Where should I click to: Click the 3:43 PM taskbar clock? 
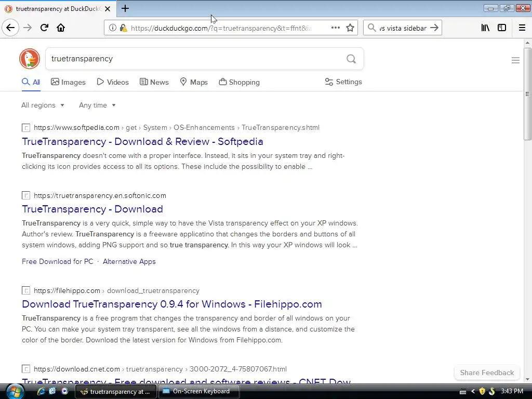[512, 391]
